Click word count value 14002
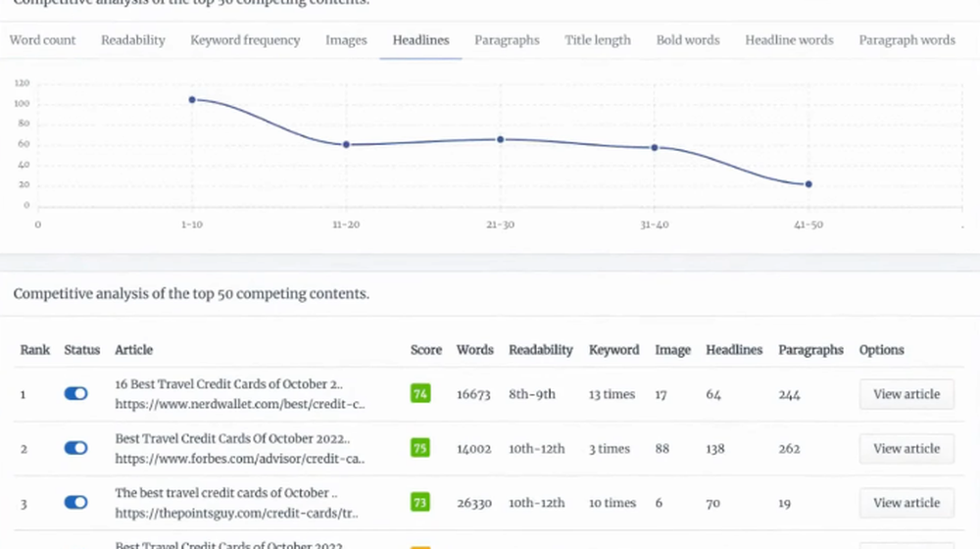Viewport: 980px width, 549px height. point(473,449)
